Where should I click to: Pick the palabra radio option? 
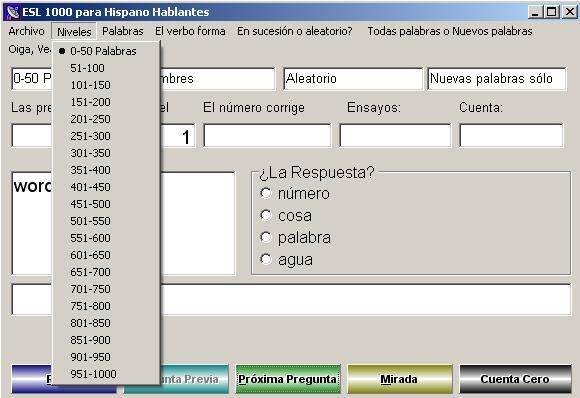266,237
